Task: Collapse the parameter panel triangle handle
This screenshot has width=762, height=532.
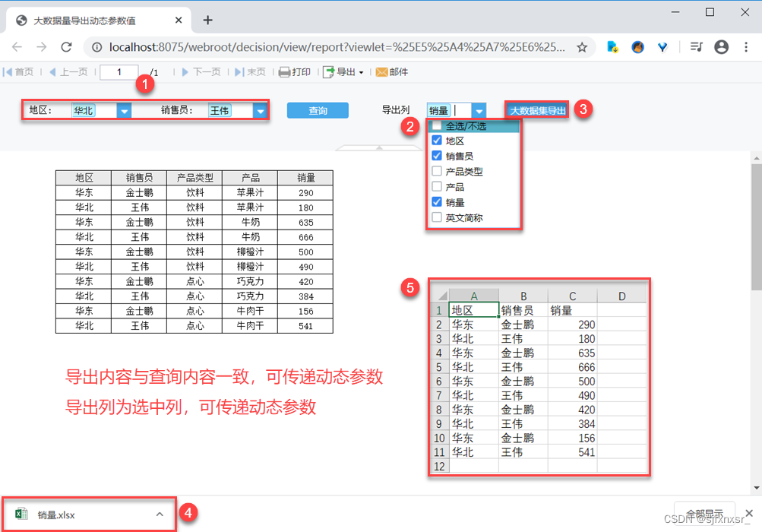Action: point(380,147)
